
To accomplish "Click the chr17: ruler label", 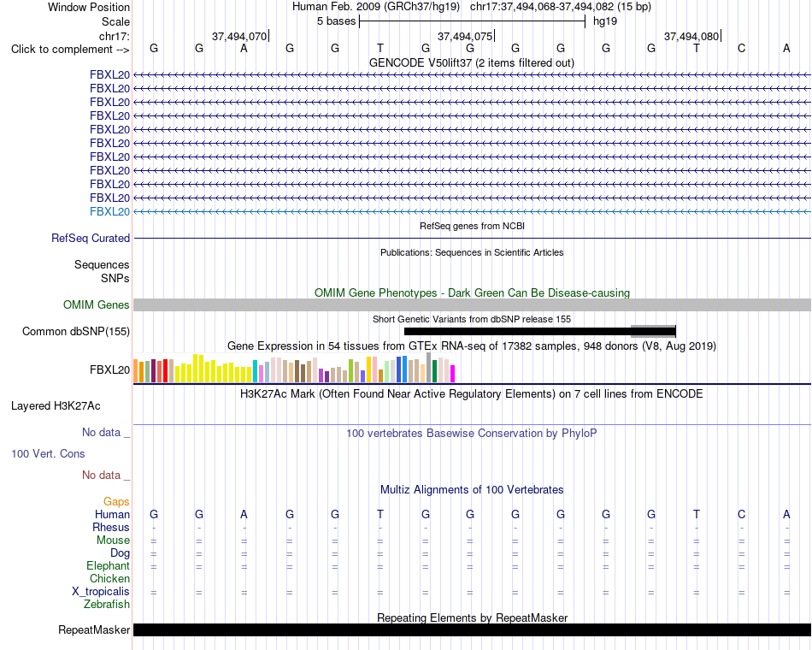I will click(114, 36).
